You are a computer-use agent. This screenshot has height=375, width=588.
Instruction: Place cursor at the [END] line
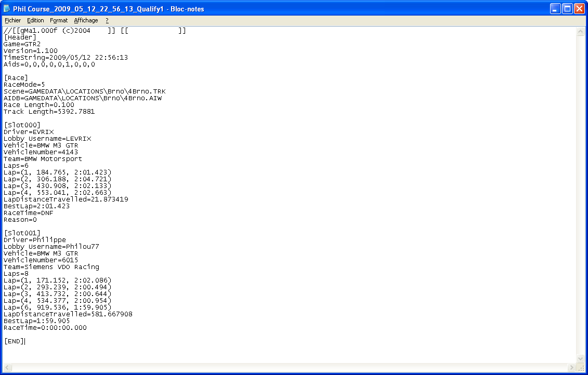14,341
